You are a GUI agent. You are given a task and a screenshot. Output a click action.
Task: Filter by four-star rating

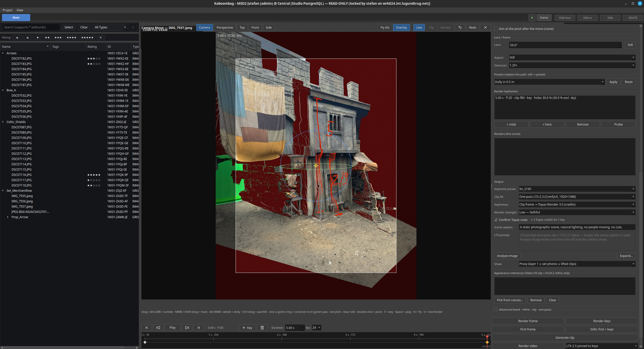[71, 37]
